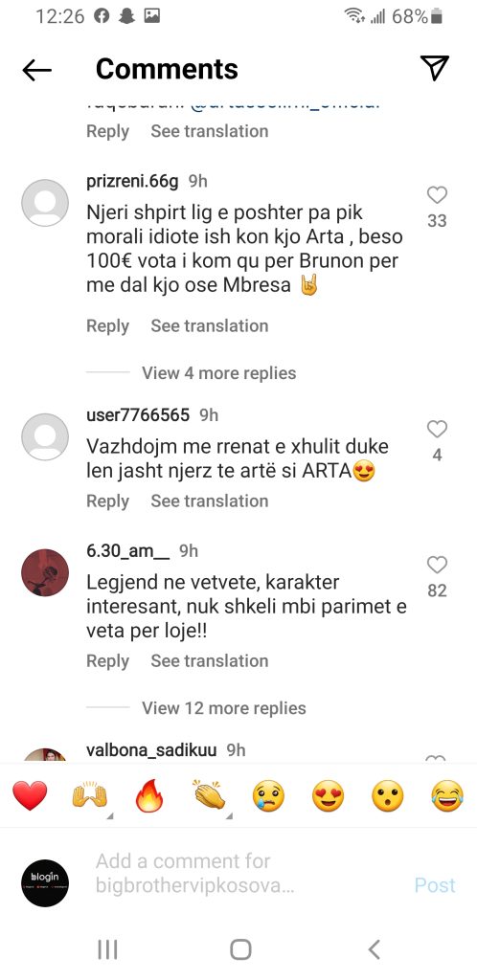Open Android recent apps navigation button
The height and width of the screenshot is (980, 477).
[107, 950]
